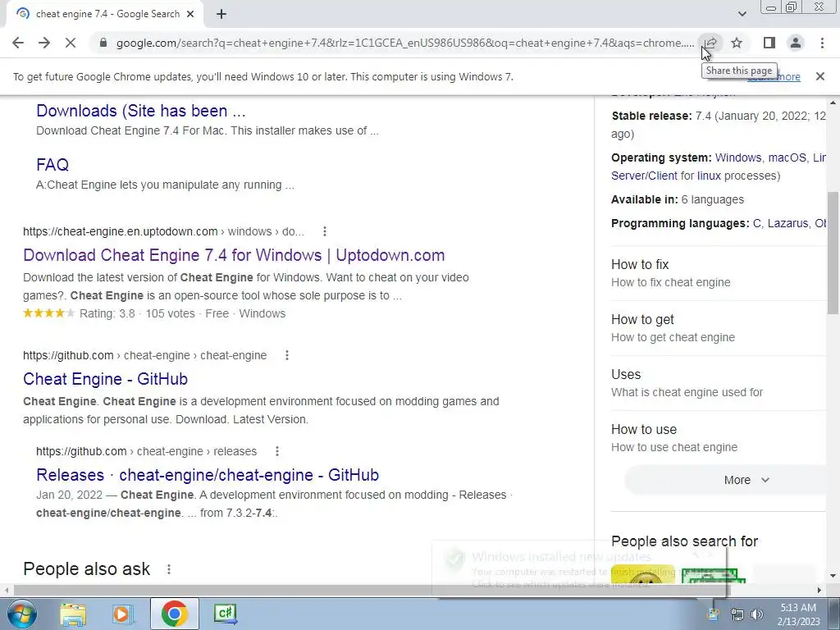The width and height of the screenshot is (840, 630).
Task: Close the cheat engine Google Search tab
Action: click(x=190, y=15)
